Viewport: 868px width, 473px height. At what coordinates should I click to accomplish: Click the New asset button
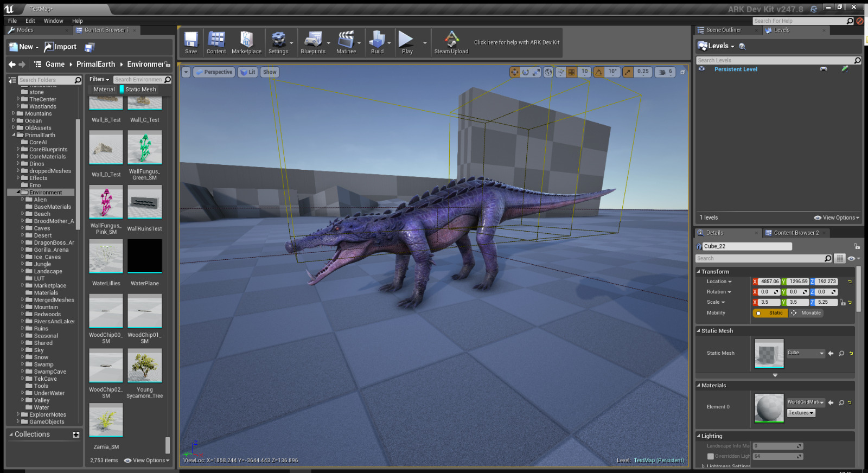coord(23,47)
